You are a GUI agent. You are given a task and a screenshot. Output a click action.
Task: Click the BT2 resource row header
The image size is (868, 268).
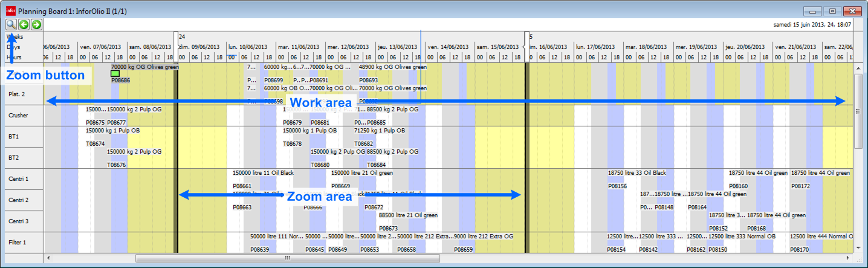pos(23,158)
